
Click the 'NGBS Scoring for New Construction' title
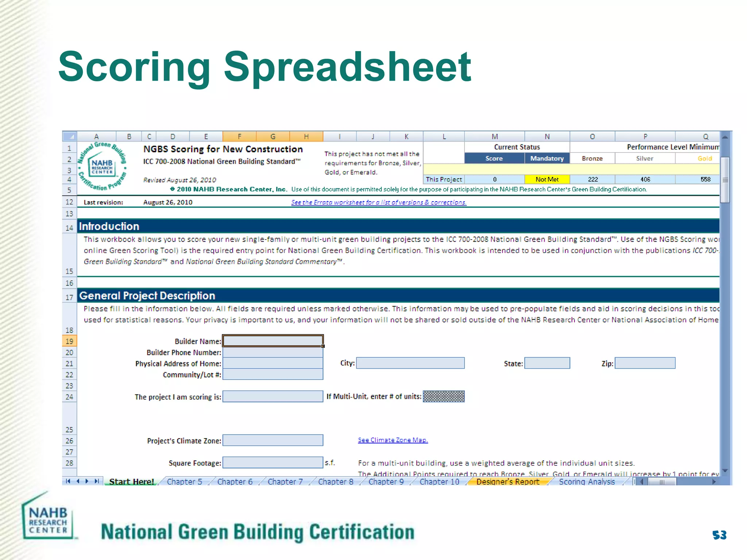pyautogui.click(x=223, y=149)
